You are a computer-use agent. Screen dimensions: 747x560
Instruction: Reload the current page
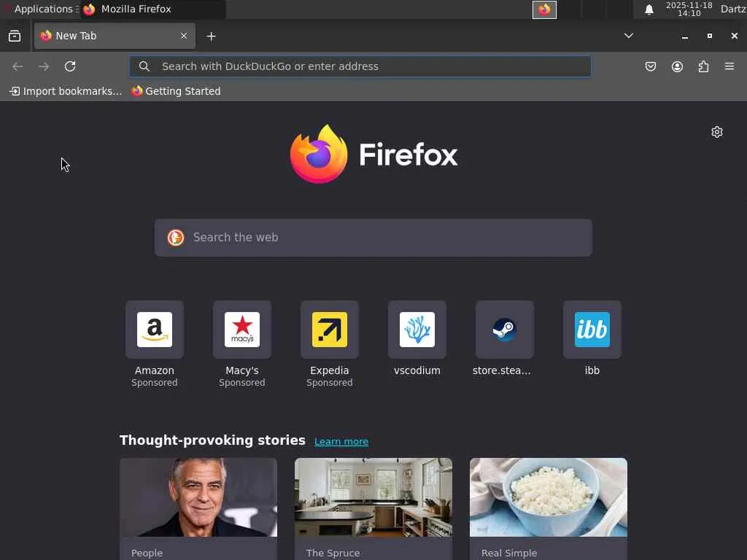(x=70, y=66)
